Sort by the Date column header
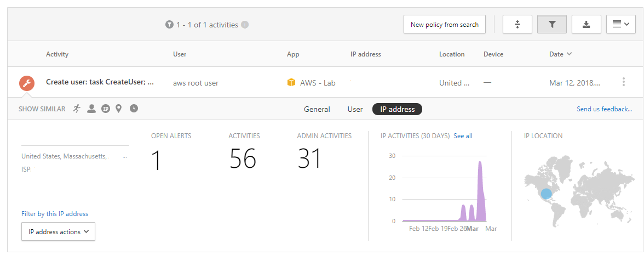Viewport: 644px width, 255px height. click(561, 54)
